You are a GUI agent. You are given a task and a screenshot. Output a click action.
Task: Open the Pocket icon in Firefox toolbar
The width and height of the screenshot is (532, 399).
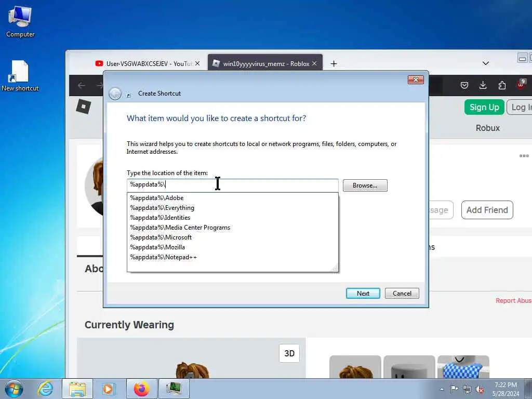coord(464,86)
